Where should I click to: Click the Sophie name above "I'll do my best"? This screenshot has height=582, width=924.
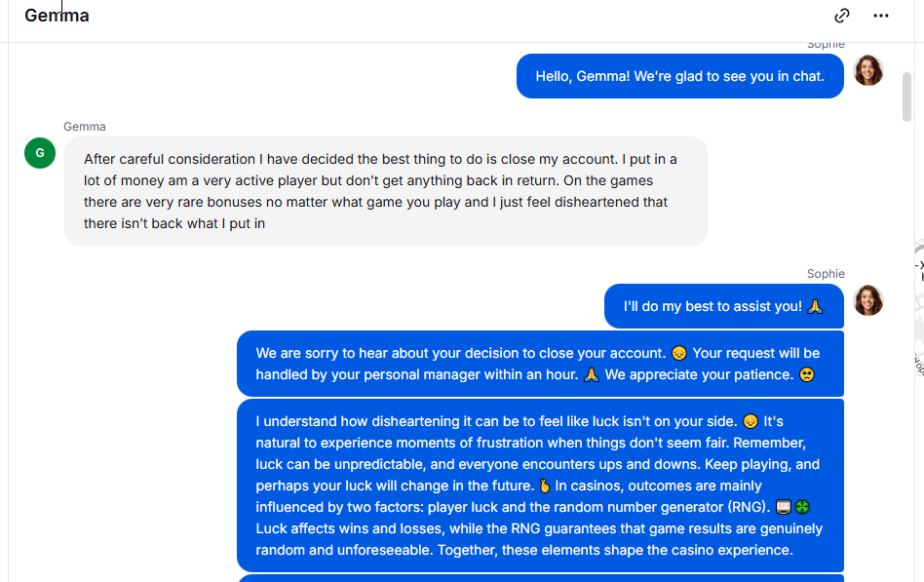(826, 274)
